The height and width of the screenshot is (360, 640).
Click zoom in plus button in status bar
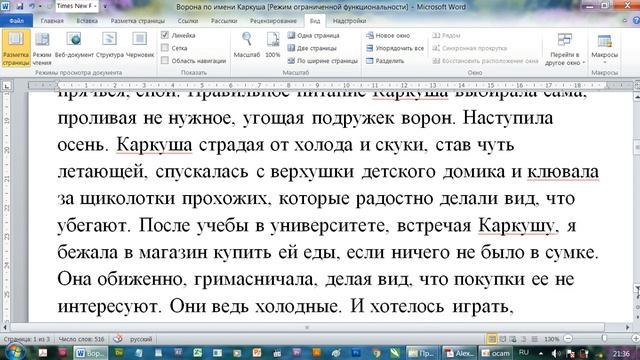click(x=635, y=339)
